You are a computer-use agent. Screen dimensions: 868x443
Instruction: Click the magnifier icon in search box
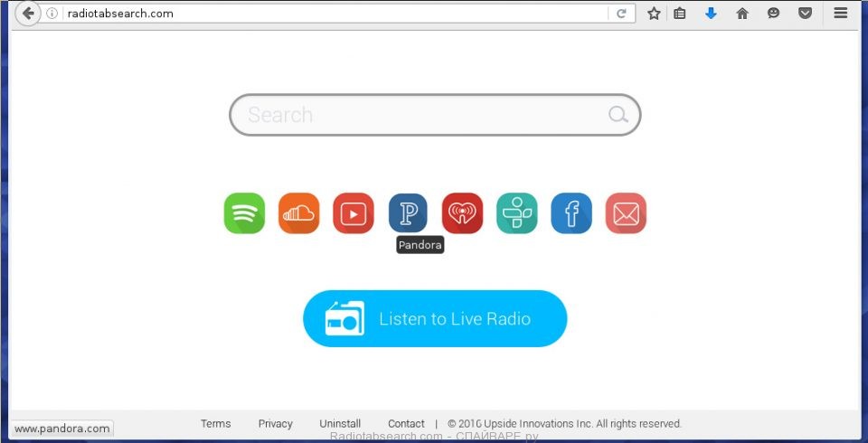tap(618, 115)
